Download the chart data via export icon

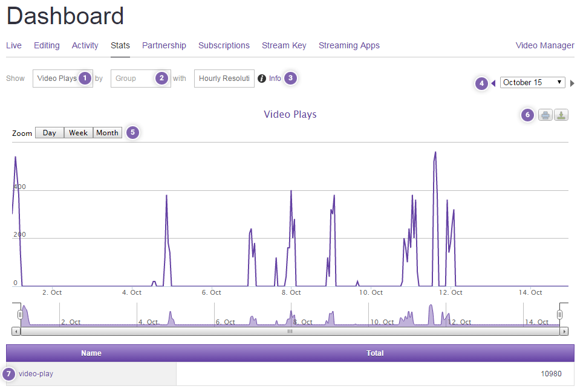click(561, 115)
